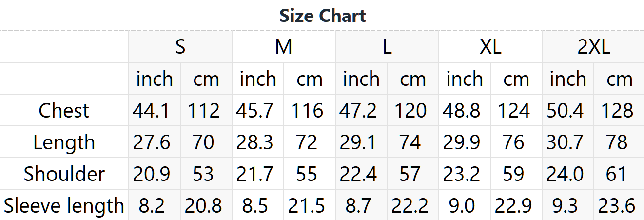Select the M size column header
Image resolution: width=644 pixels, height=220 pixels.
[x=284, y=47]
